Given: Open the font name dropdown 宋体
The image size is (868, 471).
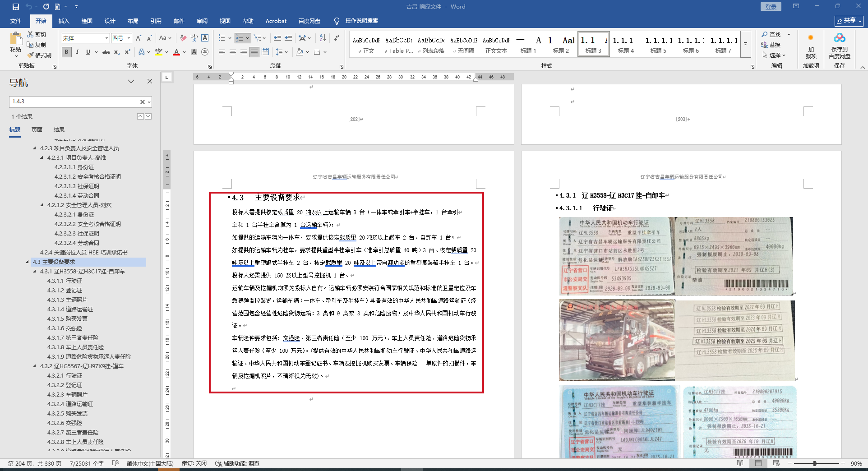Looking at the screenshot, I should click(x=106, y=38).
